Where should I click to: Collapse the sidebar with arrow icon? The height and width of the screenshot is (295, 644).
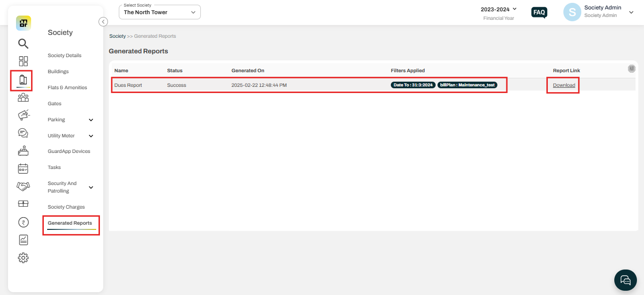[x=103, y=22]
